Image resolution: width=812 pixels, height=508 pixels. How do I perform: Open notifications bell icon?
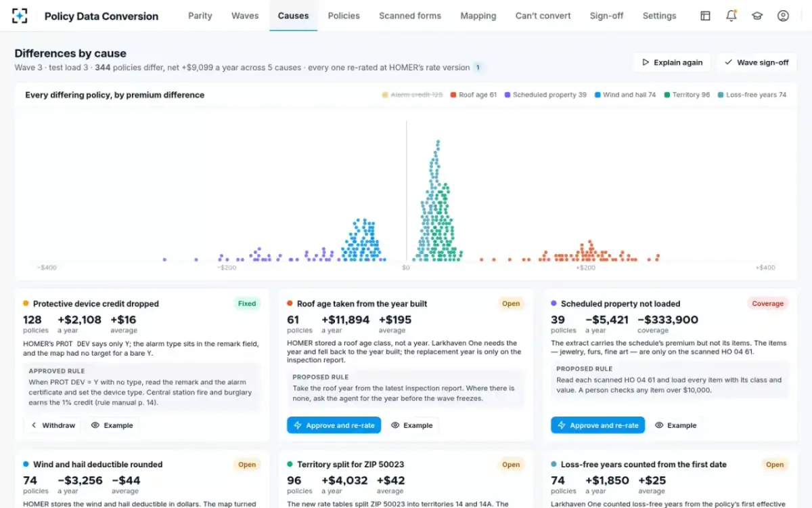coord(731,16)
